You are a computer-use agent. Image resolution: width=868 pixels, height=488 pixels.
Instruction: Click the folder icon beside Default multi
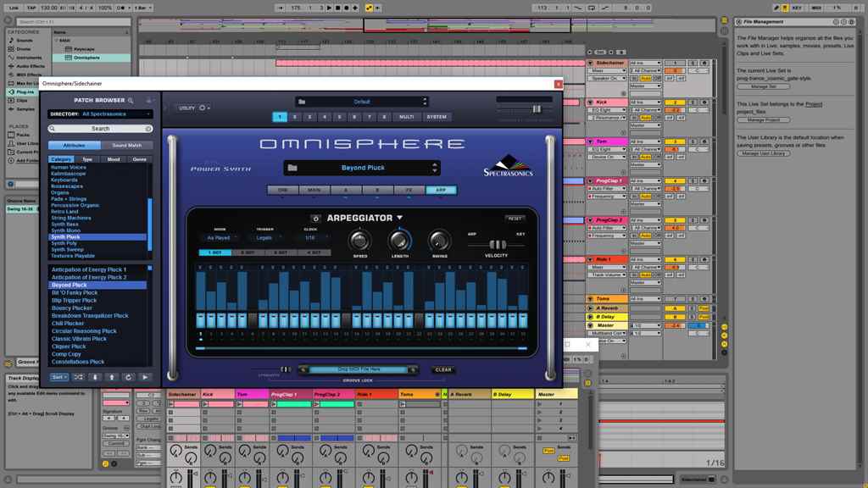pyautogui.click(x=302, y=102)
